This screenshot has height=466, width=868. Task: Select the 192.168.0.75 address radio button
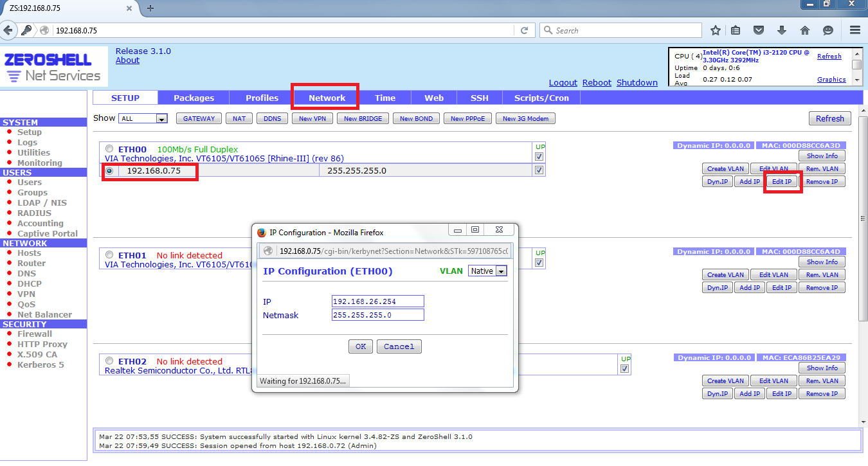[x=109, y=170]
